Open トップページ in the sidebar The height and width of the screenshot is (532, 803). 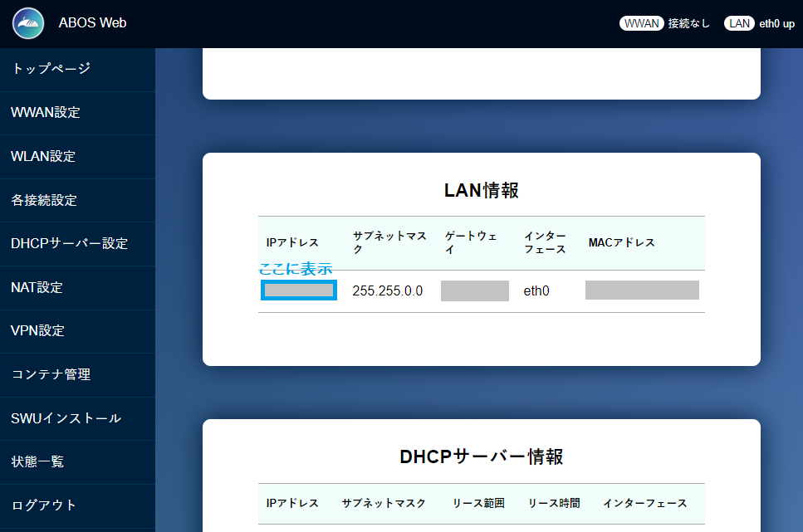coord(77,69)
